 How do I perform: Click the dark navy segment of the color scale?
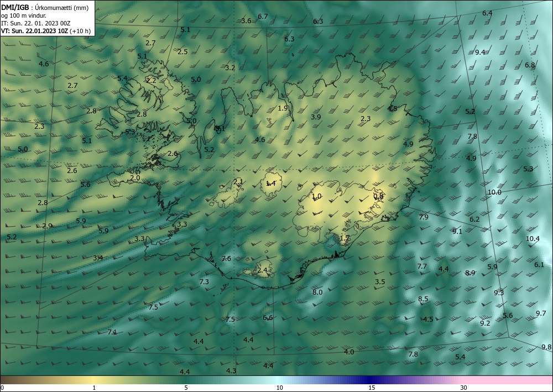[369, 380]
